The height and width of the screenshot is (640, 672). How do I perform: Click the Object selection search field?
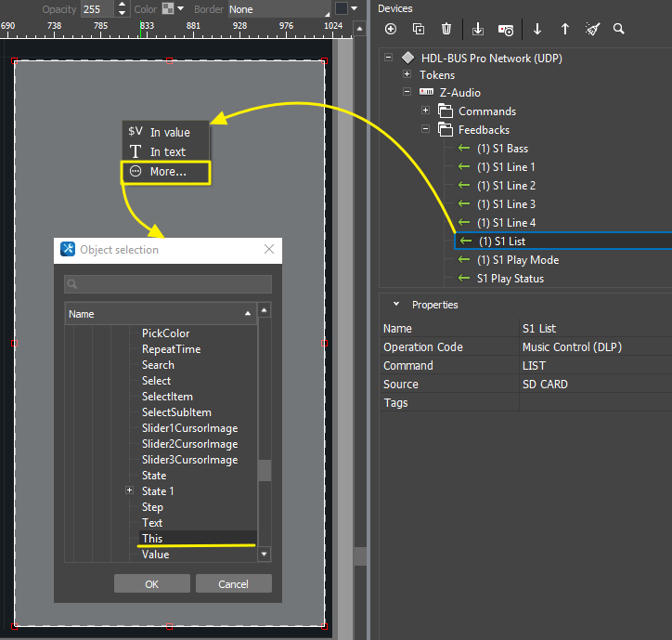167,284
